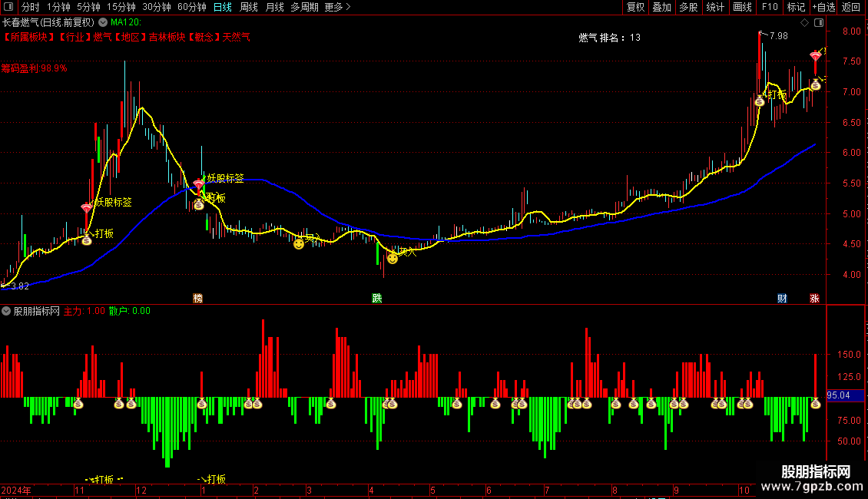Viewport: 868px width, 499px height.
Task: Click the MA120 indicator label
Action: (126, 22)
